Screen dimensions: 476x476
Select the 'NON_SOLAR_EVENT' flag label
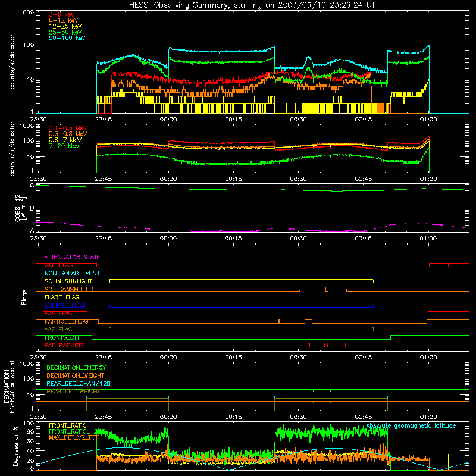[72, 273]
